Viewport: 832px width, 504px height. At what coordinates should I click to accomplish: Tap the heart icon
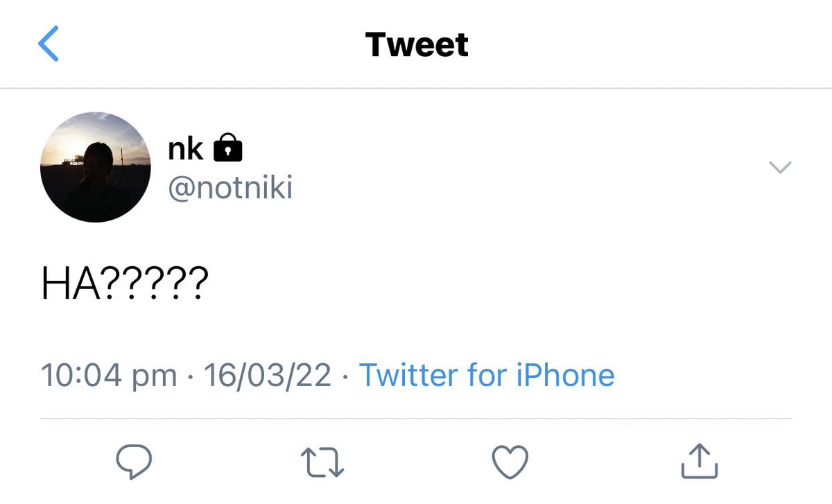point(510,462)
